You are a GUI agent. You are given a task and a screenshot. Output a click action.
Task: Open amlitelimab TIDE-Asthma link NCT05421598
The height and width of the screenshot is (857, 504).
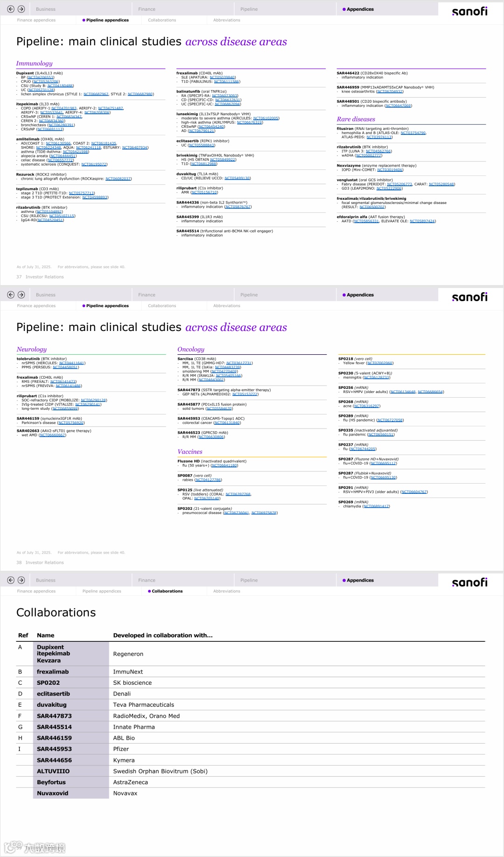click(76, 152)
